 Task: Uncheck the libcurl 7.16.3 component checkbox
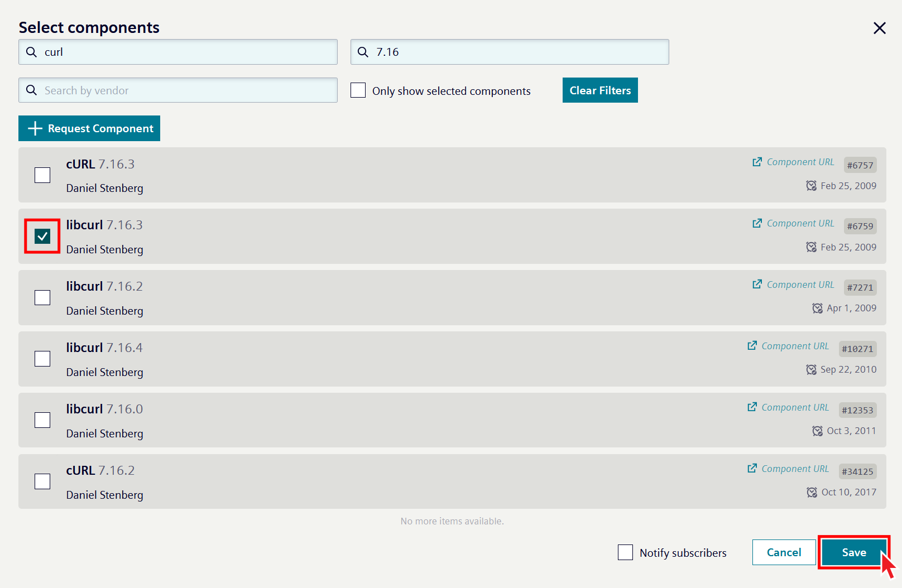pyautogui.click(x=42, y=237)
